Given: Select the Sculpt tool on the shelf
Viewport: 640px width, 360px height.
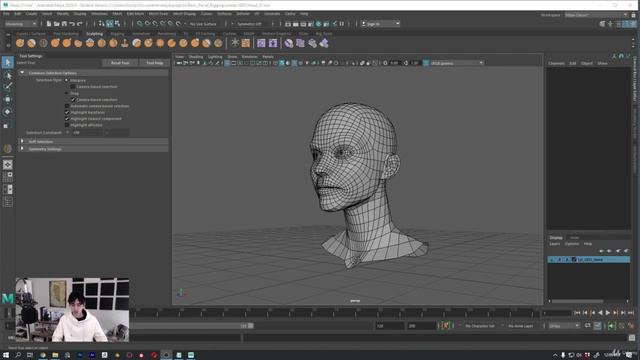Looking at the screenshot, I should [x=20, y=43].
